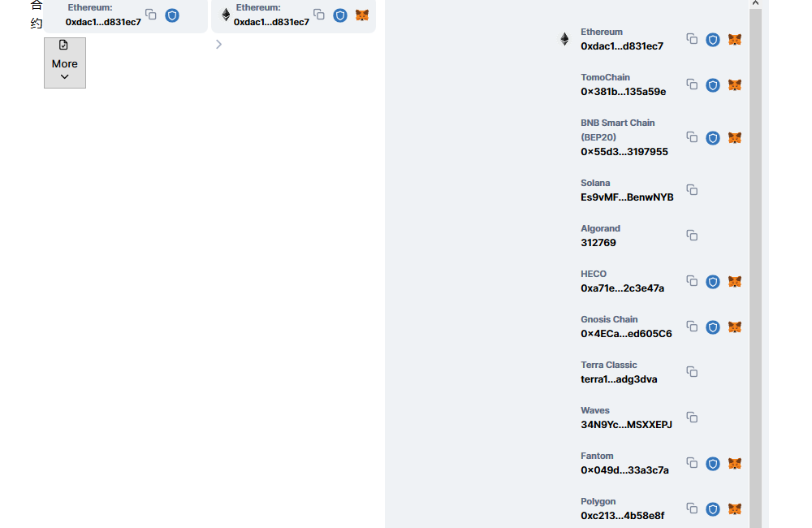Add TomoChain token to MetaMask
This screenshot has width=812, height=528.
click(x=735, y=85)
